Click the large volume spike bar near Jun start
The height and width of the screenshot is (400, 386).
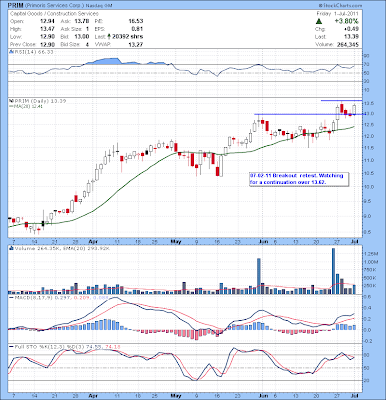point(259,276)
